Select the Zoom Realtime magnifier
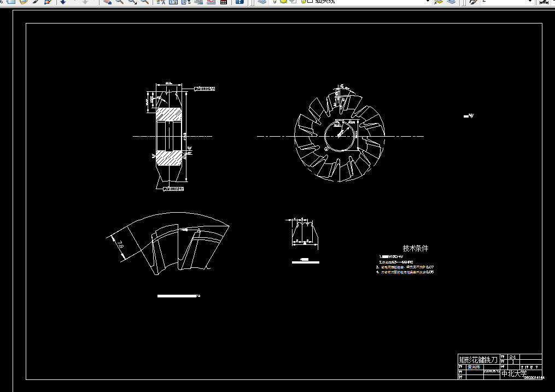Viewport: 555px width, 392px height. (x=120, y=2)
